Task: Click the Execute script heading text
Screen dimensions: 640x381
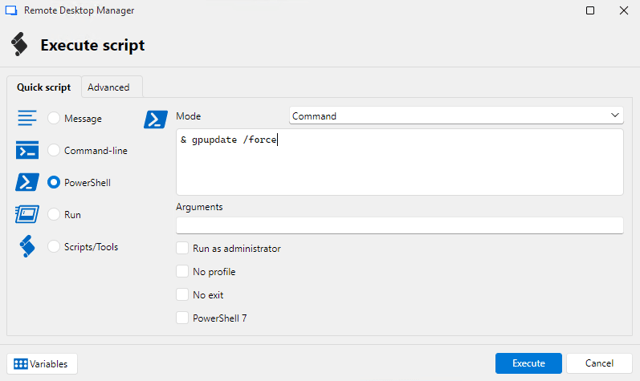Action: click(93, 45)
